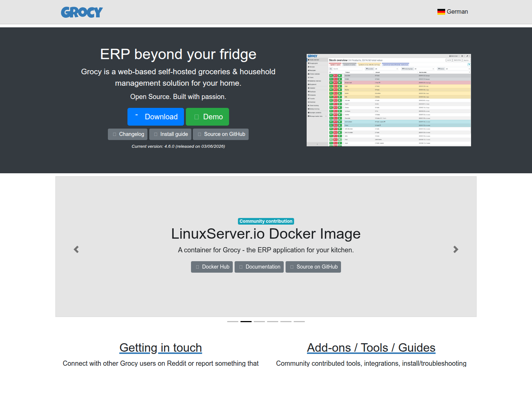Open the German language link text

click(x=457, y=12)
